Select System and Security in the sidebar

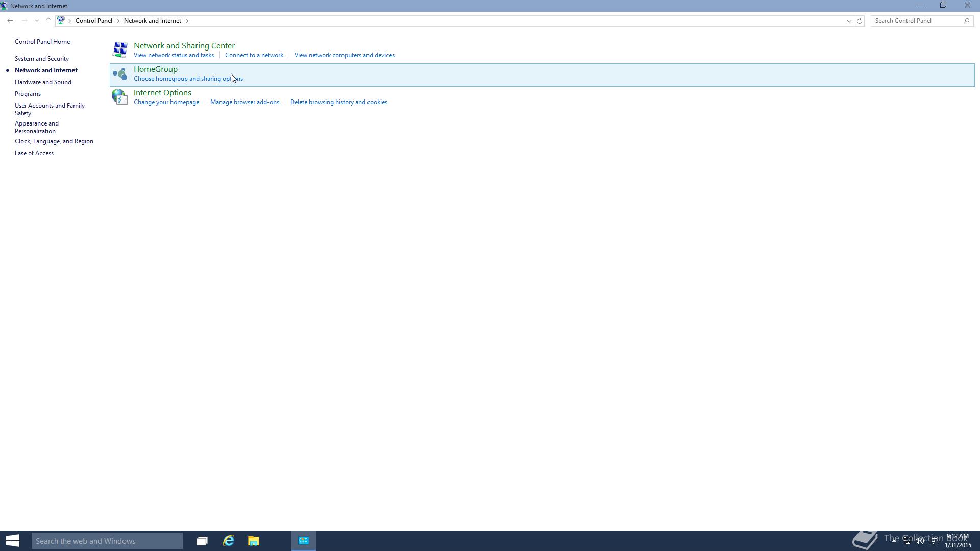[42, 59]
